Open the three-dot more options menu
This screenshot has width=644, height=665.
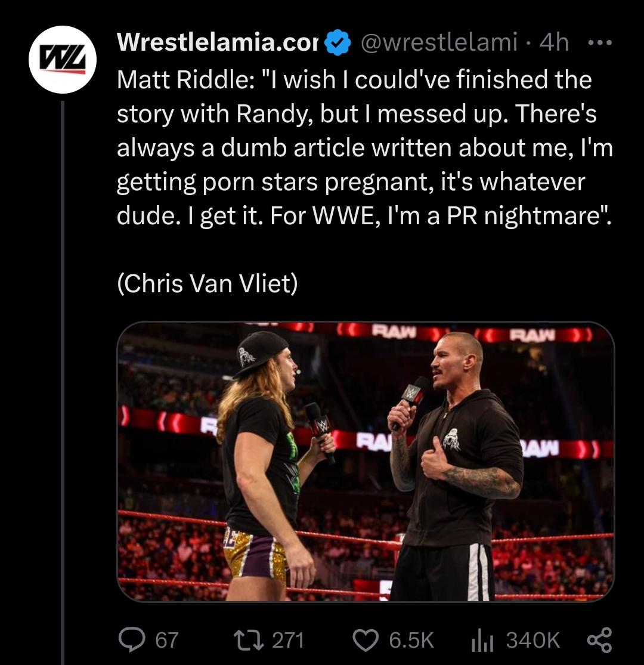(600, 42)
